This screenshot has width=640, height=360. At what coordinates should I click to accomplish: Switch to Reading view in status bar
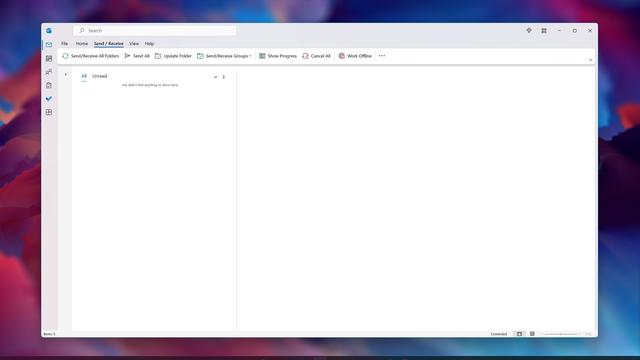click(x=532, y=334)
